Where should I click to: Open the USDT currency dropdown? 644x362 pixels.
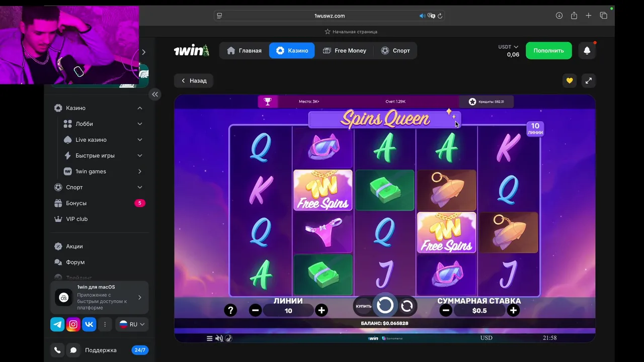508,47
